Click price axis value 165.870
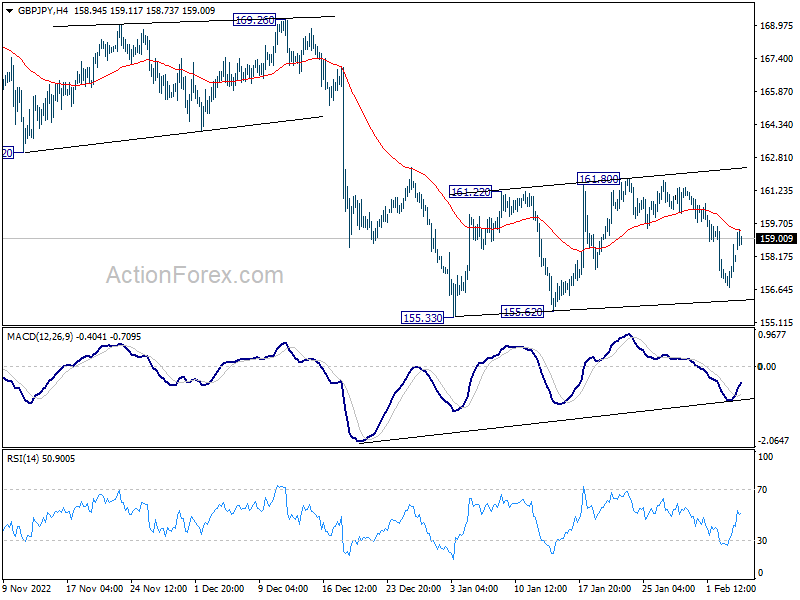This screenshot has width=800, height=600. click(x=777, y=92)
